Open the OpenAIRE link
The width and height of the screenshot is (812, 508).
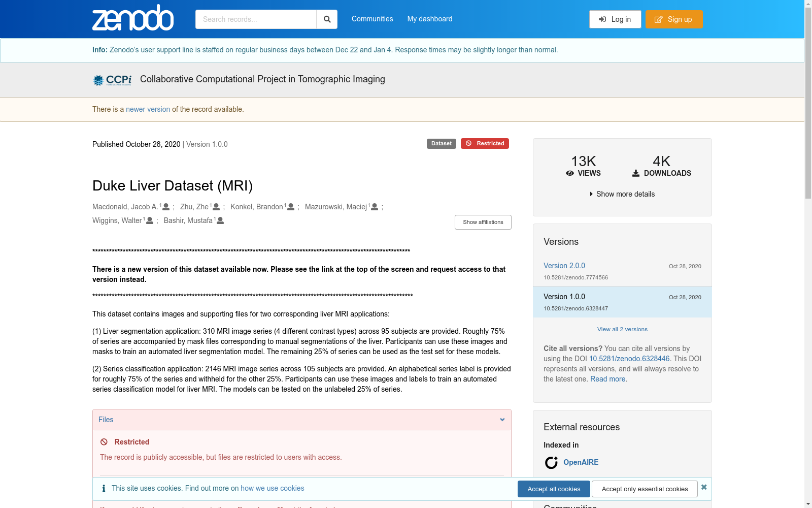pos(581,462)
